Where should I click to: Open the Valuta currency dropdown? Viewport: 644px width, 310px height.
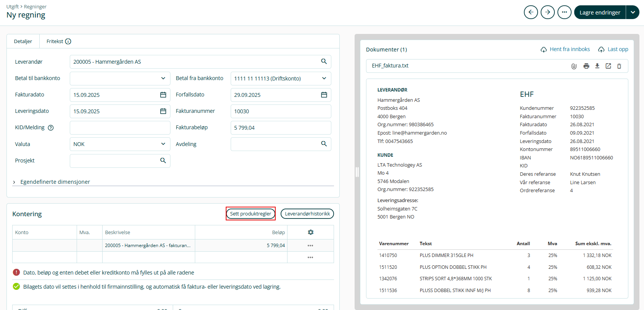point(163,144)
